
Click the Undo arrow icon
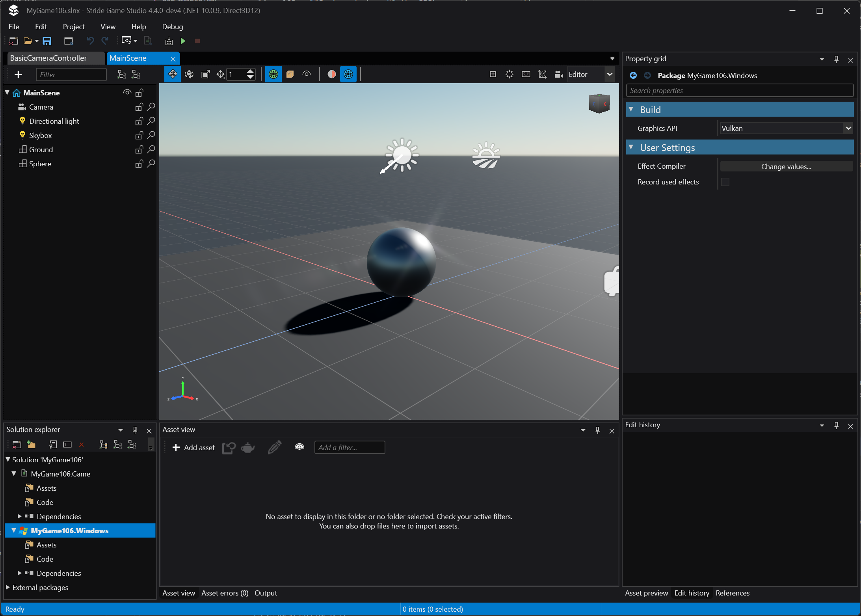tap(90, 41)
